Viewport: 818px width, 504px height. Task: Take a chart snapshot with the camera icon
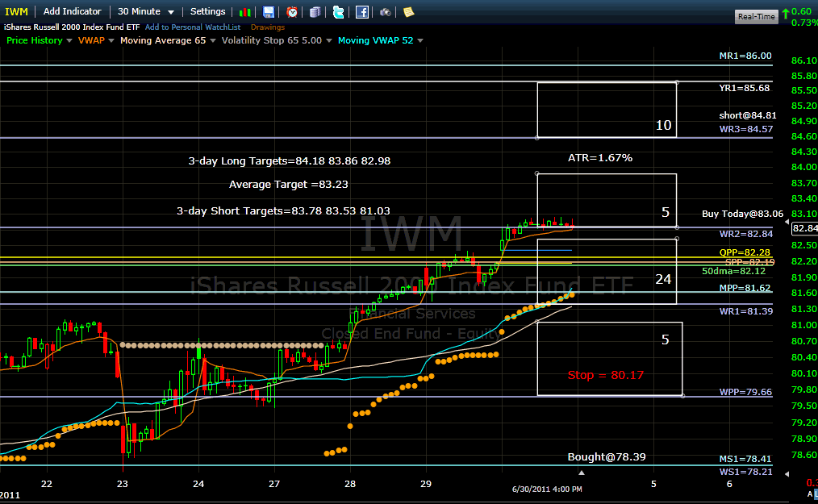[x=386, y=12]
